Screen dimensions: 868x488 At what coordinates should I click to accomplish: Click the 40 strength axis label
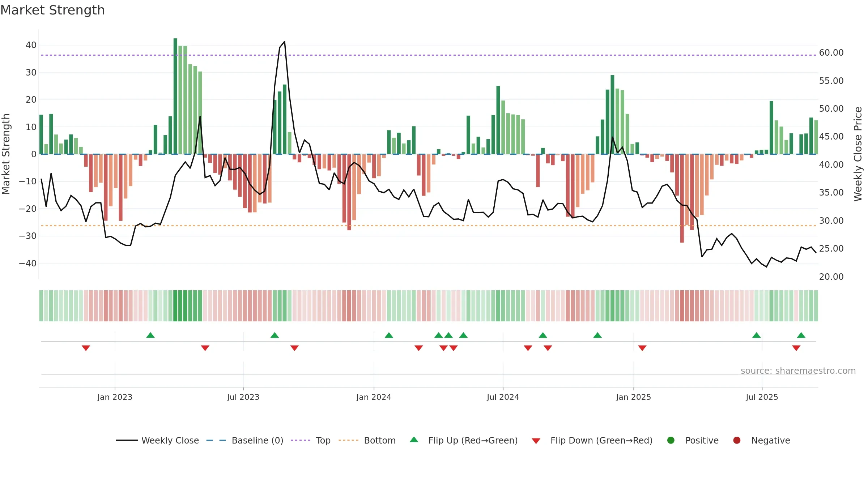coord(31,45)
